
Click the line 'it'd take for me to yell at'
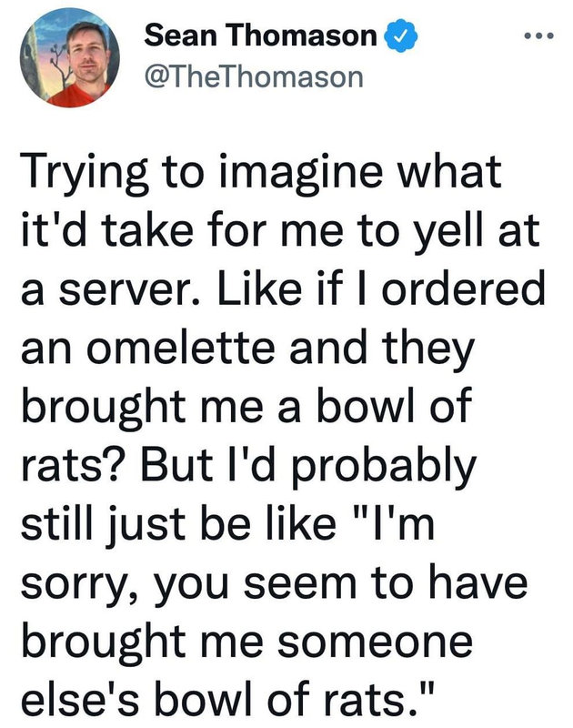click(x=280, y=232)
